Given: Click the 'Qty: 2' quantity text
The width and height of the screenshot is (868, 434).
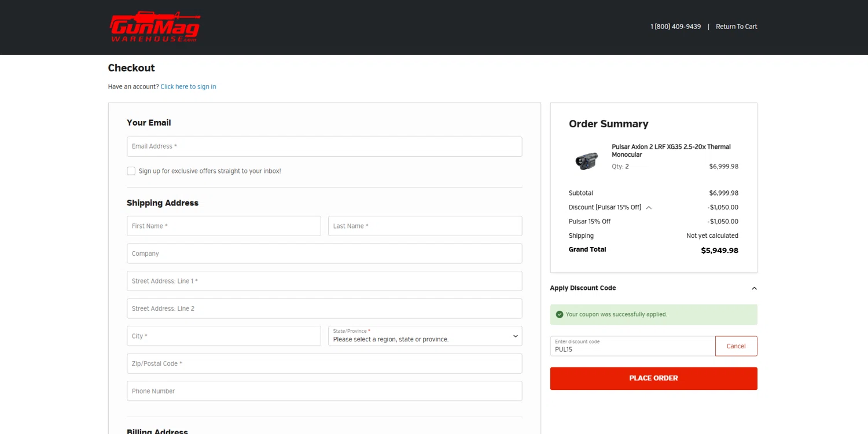Looking at the screenshot, I should point(620,167).
